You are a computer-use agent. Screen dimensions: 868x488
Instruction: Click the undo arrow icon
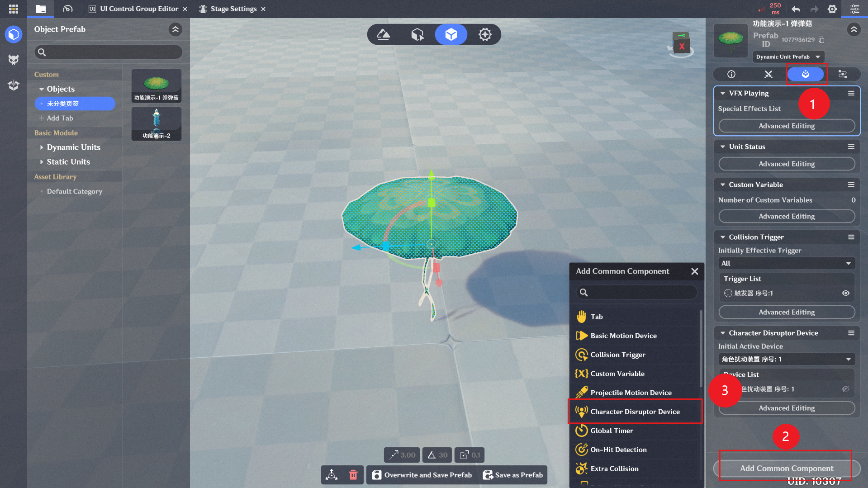[796, 9]
